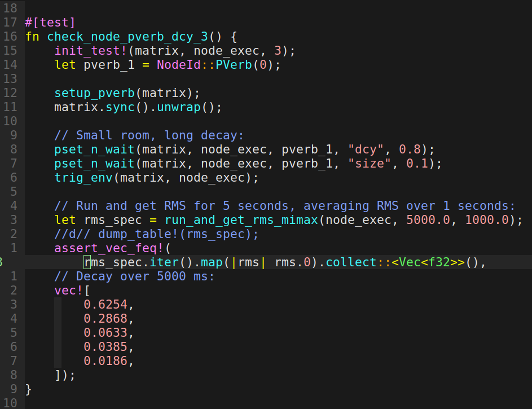This screenshot has width=532, height=409.
Task: Click the 1000.0 argument
Action: (x=487, y=220)
